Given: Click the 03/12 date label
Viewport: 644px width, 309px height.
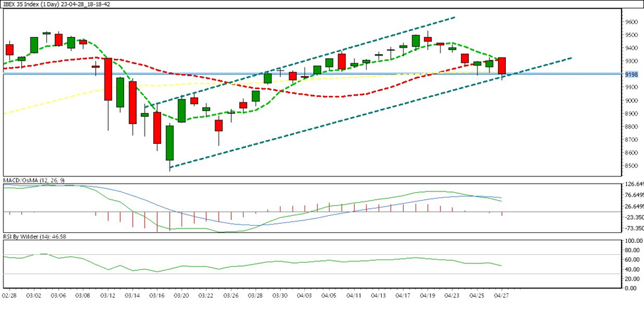Looking at the screenshot, I should pyautogui.click(x=108, y=294).
